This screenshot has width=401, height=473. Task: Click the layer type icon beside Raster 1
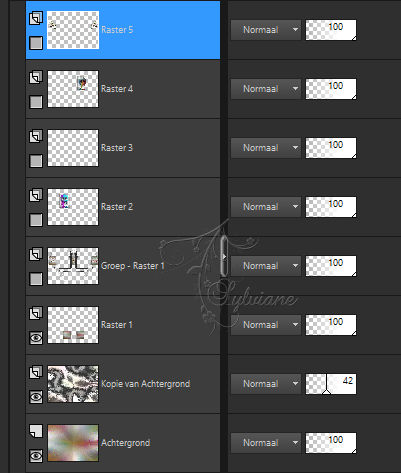coord(36,313)
